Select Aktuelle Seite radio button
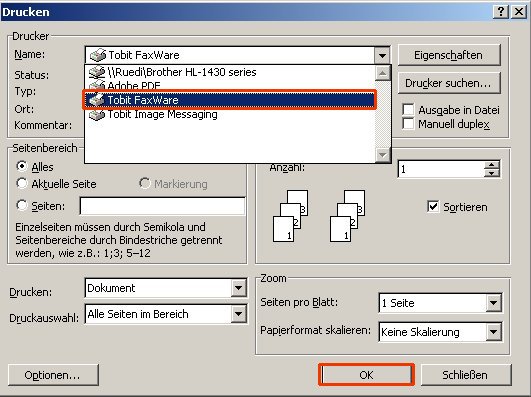Screen dimensions: 531x397 pyautogui.click(x=22, y=183)
